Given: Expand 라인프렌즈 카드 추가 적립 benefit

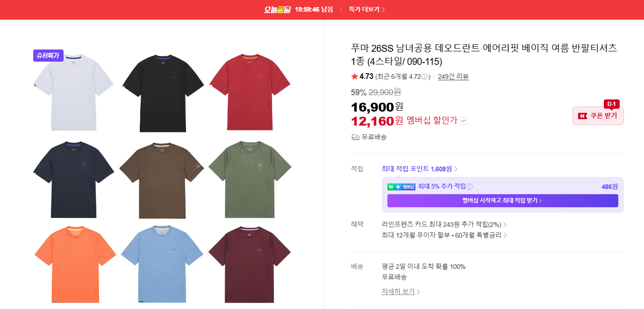Looking at the screenshot, I should pos(444,225).
